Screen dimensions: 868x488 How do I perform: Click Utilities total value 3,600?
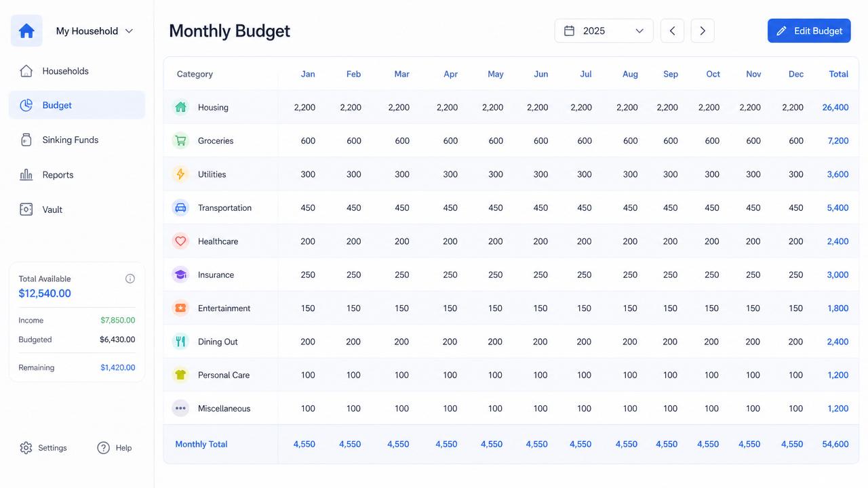pos(838,174)
